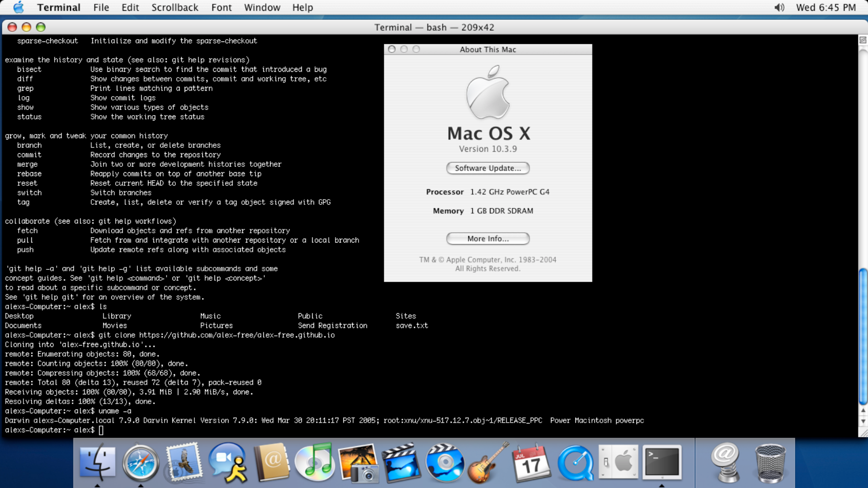Click '1.42 GHz PowerPC G4' processor value
The height and width of the screenshot is (488, 868).
point(510,192)
